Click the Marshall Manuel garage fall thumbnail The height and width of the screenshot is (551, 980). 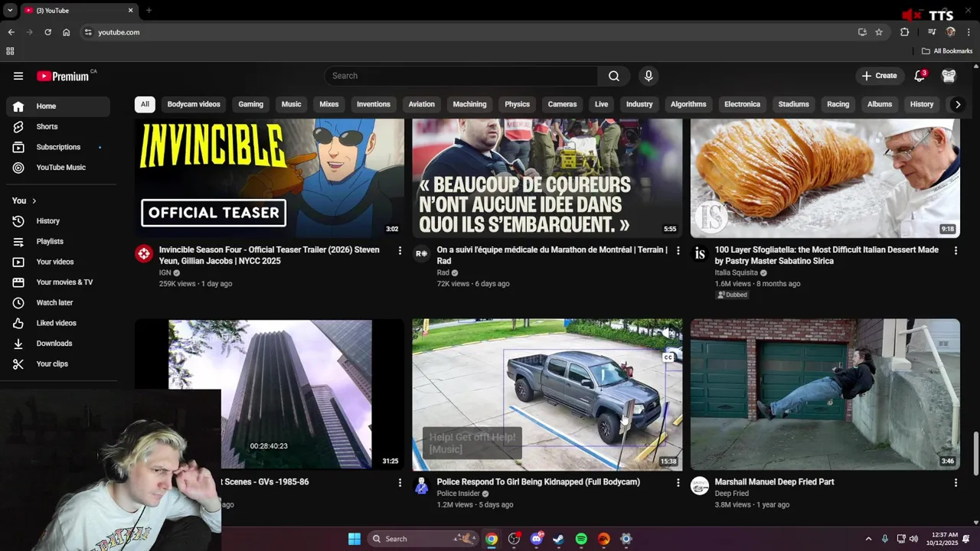click(825, 394)
